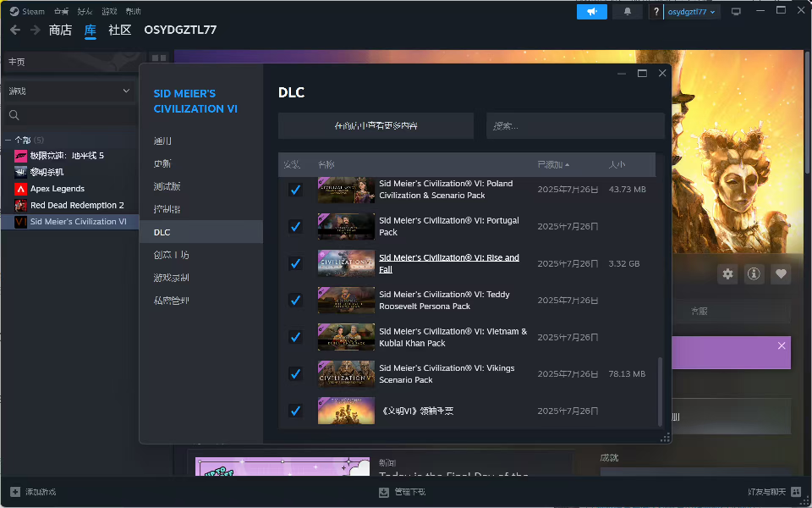Click the 大小 column header
This screenshot has height=508, width=812.
tap(617, 164)
